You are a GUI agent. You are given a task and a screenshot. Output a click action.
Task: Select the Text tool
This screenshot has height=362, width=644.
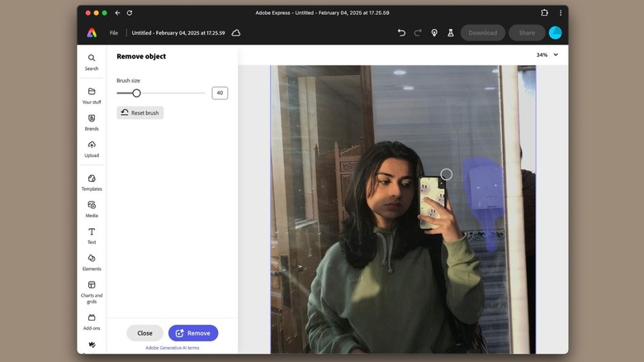(x=91, y=233)
